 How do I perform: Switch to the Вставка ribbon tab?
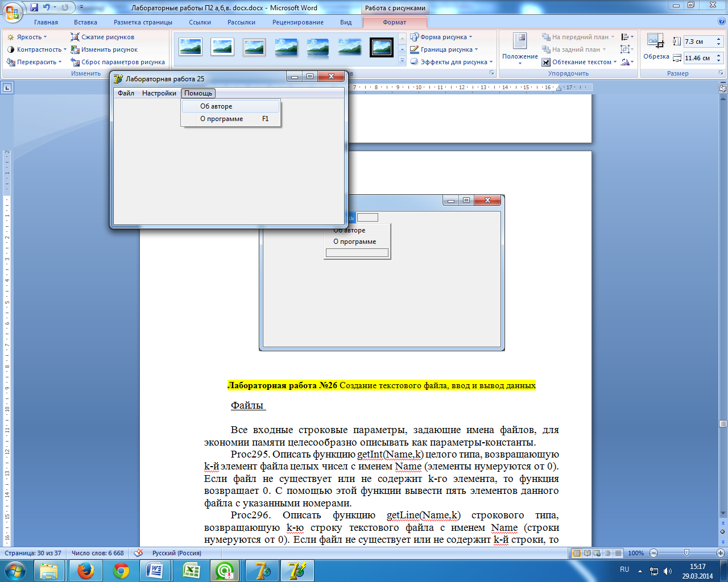[x=85, y=22]
